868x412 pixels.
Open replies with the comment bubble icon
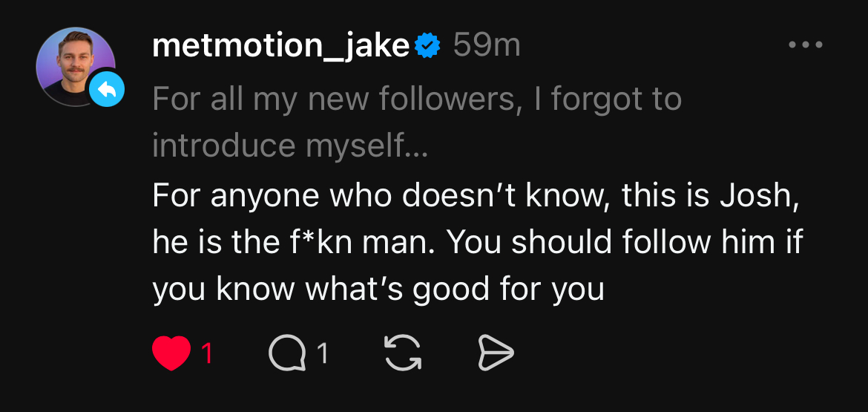[x=287, y=353]
